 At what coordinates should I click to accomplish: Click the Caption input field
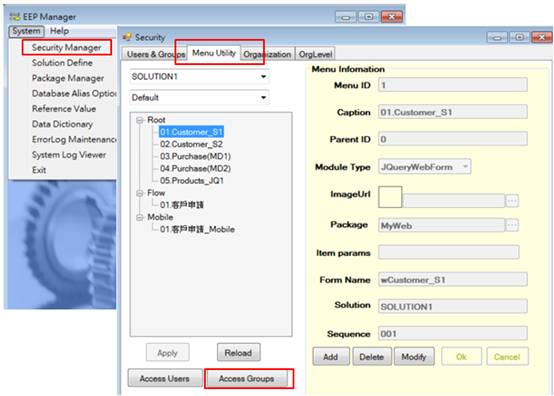pos(453,112)
